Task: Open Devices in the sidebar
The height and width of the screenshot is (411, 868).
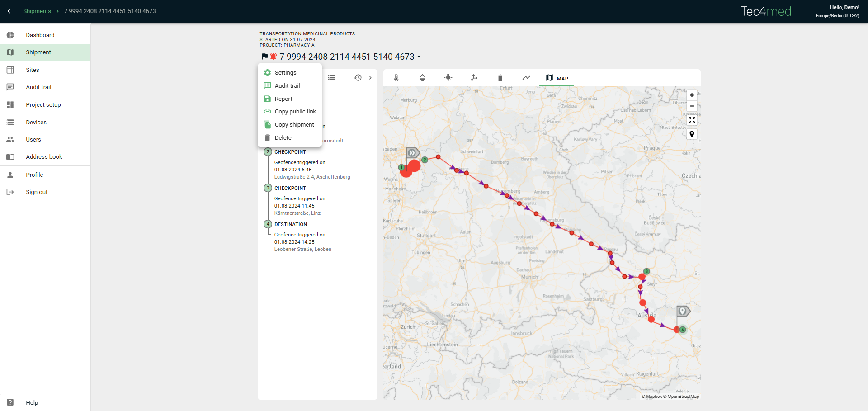Action: coord(36,123)
